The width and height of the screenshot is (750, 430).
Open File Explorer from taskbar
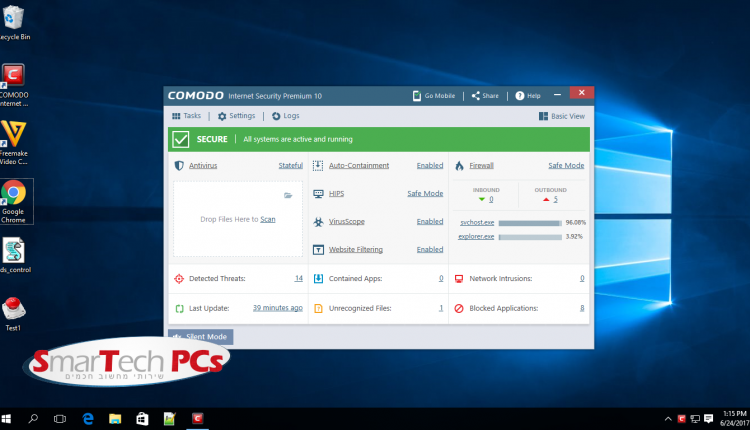pyautogui.click(x=115, y=419)
